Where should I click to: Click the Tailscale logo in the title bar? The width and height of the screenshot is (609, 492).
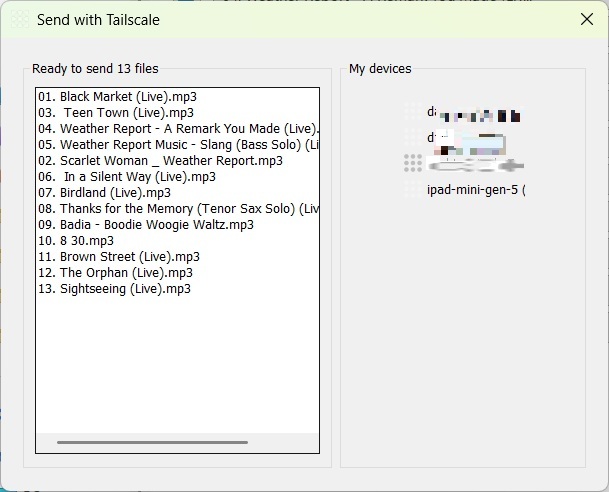tap(19, 20)
